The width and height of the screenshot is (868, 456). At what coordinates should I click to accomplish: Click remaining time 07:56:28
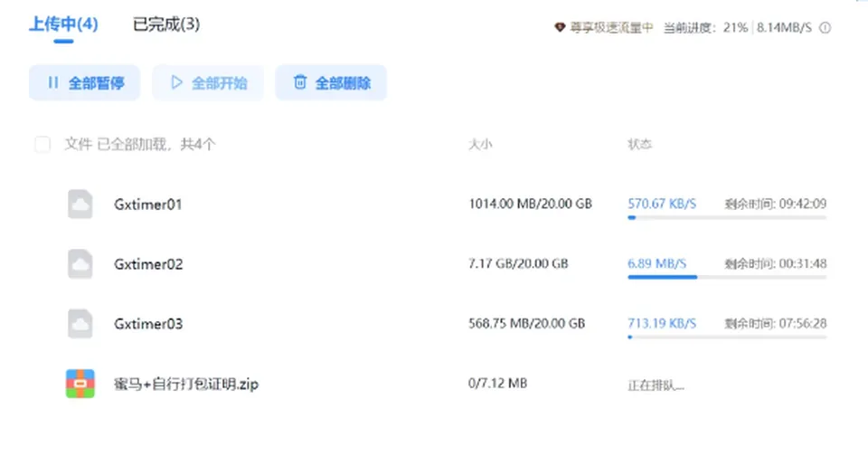click(803, 324)
